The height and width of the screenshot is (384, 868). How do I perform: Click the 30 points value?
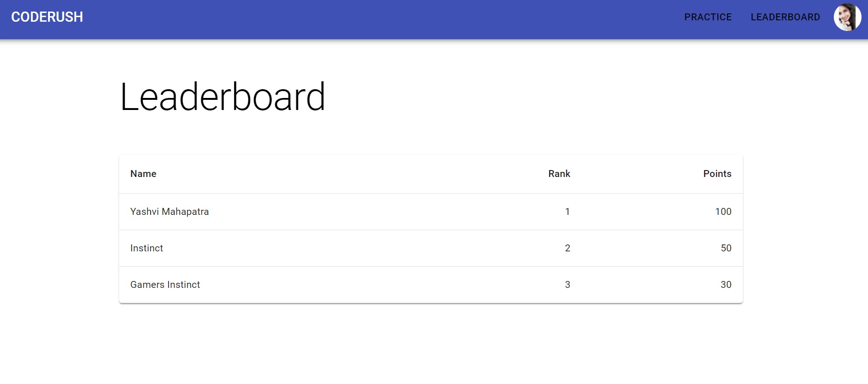click(x=726, y=285)
